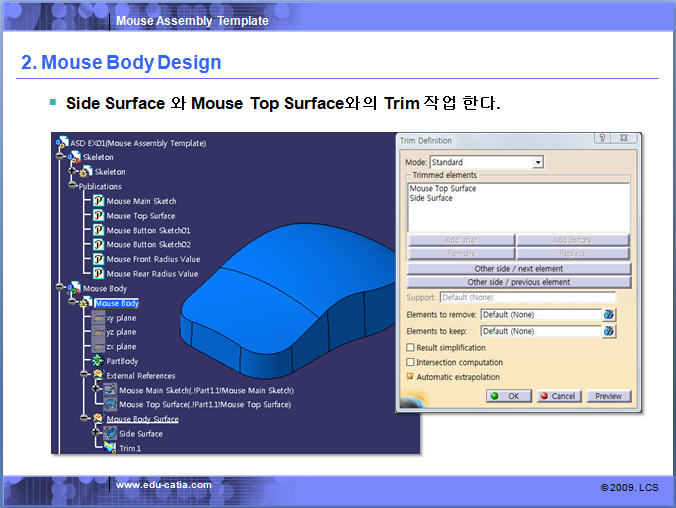Click the Elements to keep input field

(539, 331)
